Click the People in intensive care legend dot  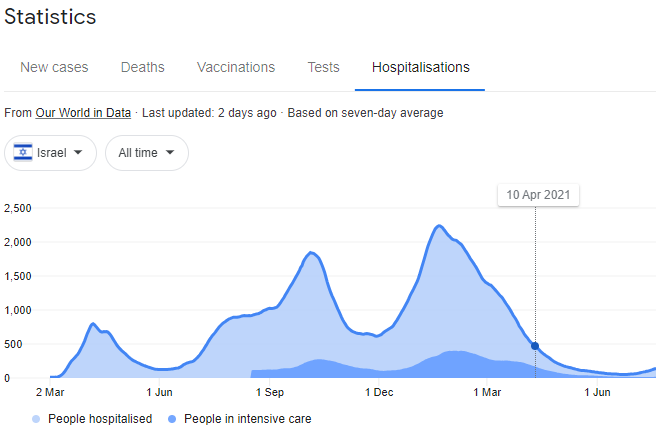click(171, 419)
